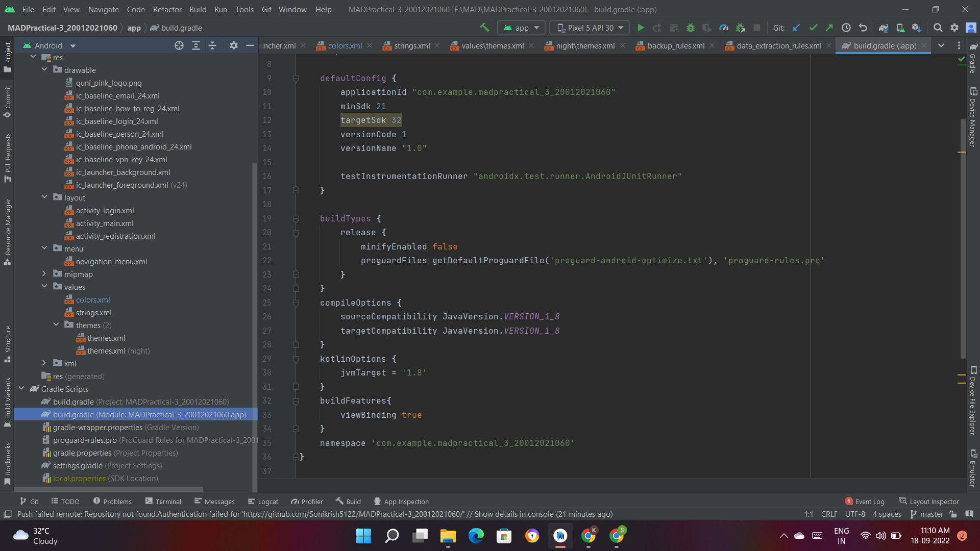The width and height of the screenshot is (980, 551).
Task: Collapse the values folder
Action: click(x=44, y=286)
